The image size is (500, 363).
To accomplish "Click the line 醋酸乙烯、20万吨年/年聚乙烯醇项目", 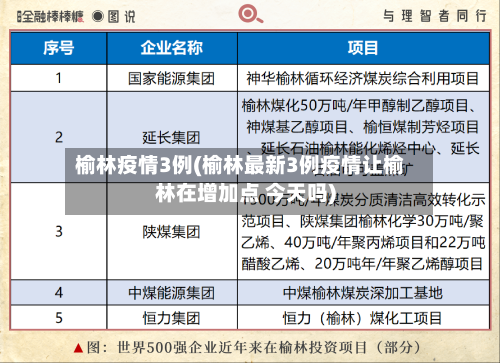I will [x=362, y=264].
